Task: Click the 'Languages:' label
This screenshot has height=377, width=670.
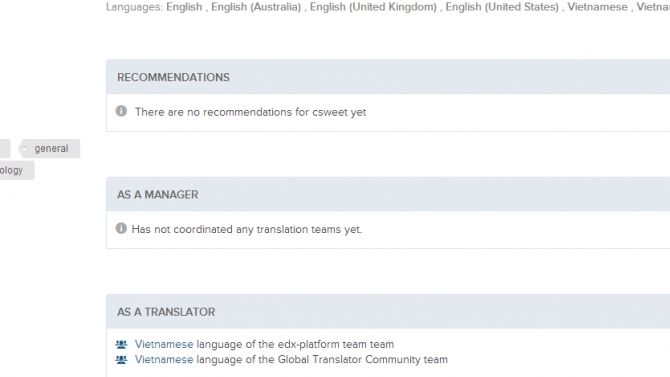Action: [135, 7]
